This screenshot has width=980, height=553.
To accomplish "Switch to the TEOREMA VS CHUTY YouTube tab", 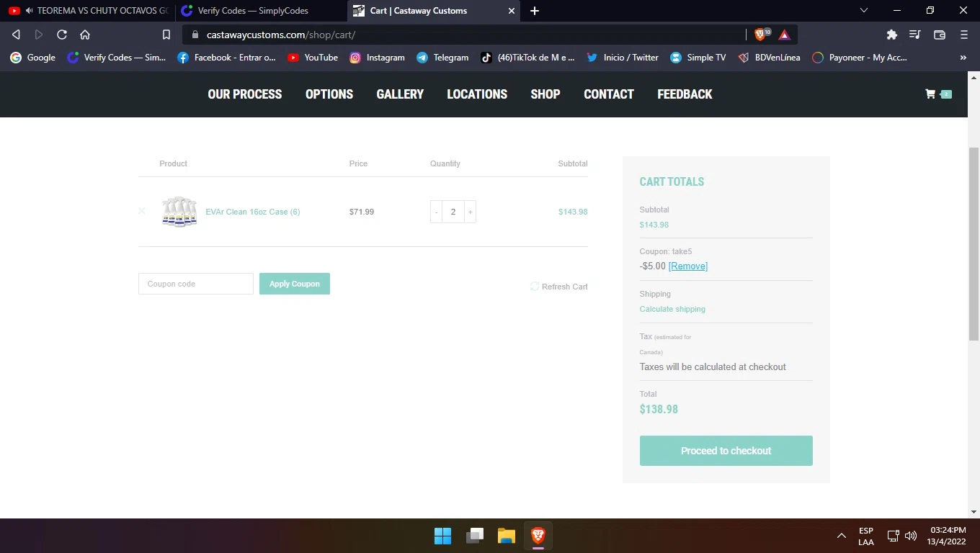I will 88,11.
